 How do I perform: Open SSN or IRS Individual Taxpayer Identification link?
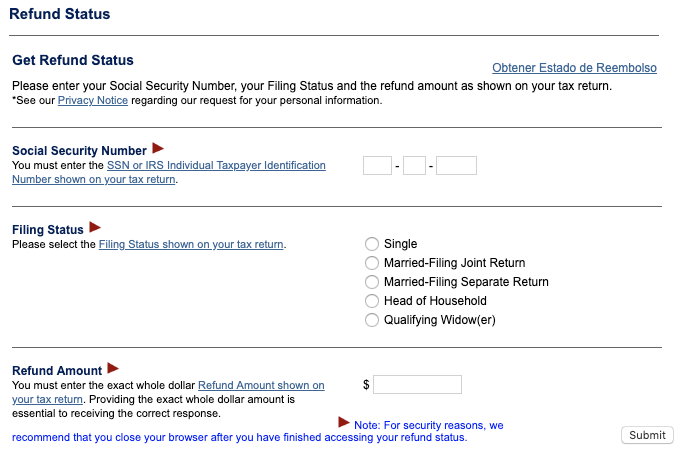tap(216, 165)
